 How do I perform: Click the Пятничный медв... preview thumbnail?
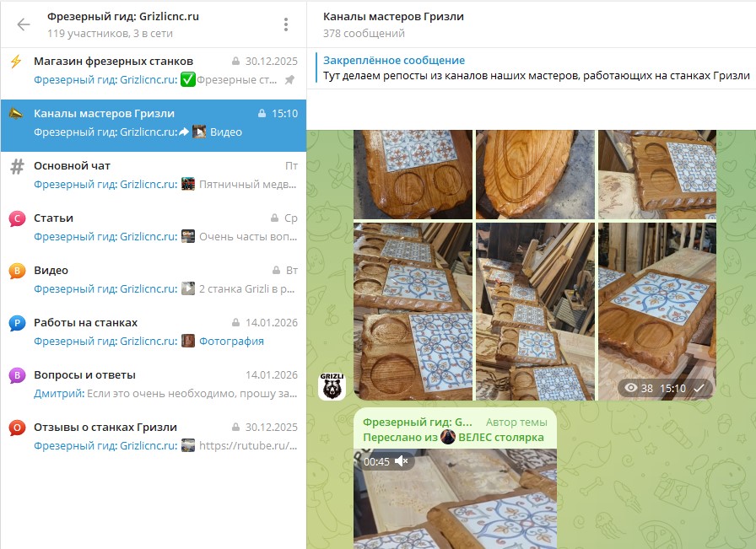(188, 184)
